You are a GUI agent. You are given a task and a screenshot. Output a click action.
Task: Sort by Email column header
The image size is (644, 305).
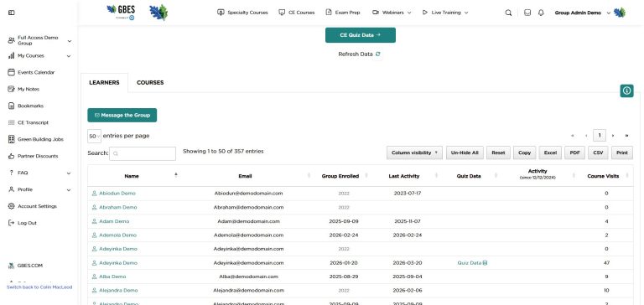click(x=245, y=176)
